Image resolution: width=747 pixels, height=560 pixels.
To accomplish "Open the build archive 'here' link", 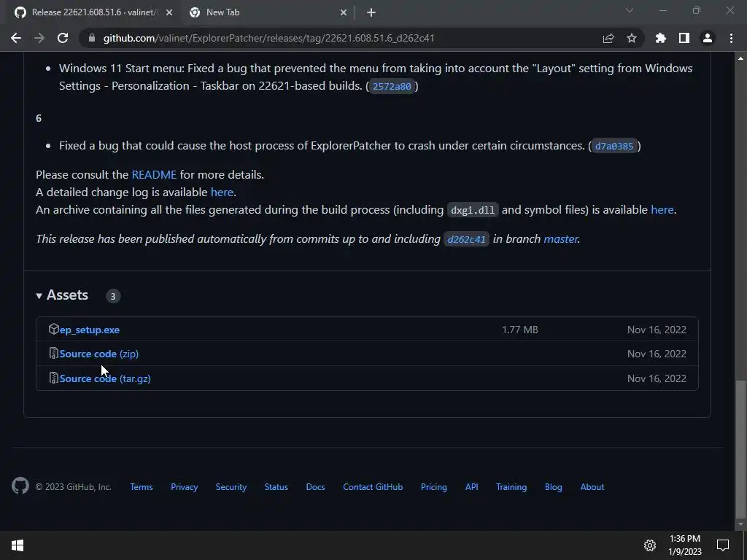I will pyautogui.click(x=662, y=210).
